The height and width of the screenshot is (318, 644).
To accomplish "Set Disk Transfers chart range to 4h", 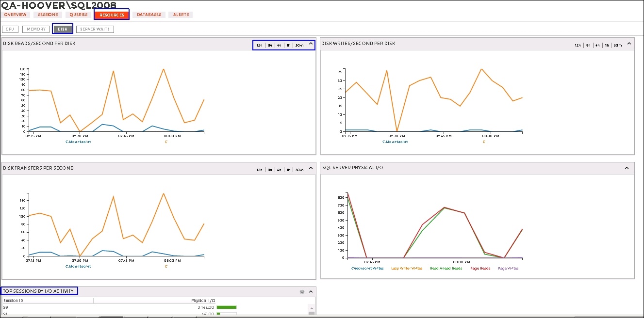I will point(279,170).
